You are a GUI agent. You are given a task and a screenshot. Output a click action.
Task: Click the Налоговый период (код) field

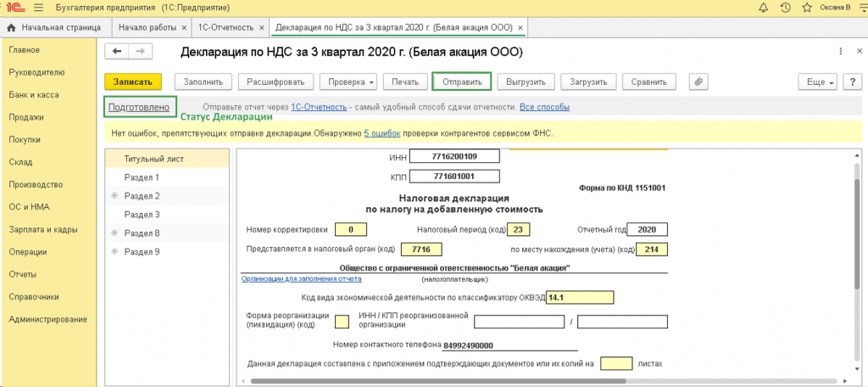tap(518, 229)
